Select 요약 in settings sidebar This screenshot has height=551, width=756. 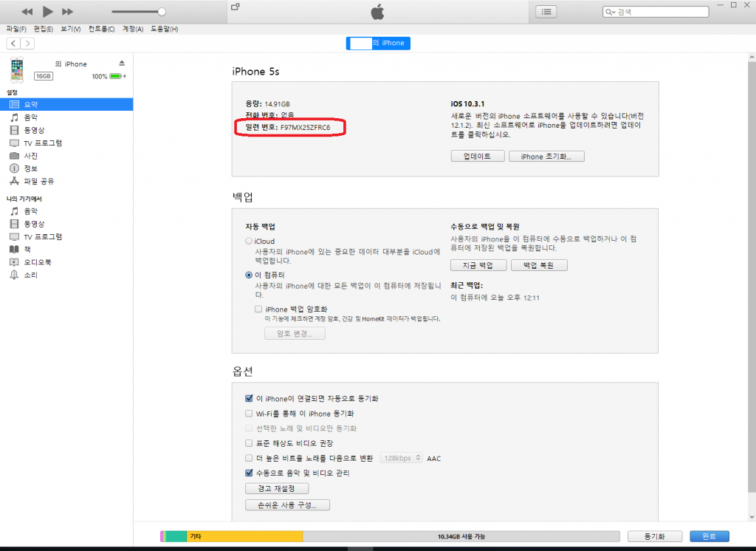(66, 104)
